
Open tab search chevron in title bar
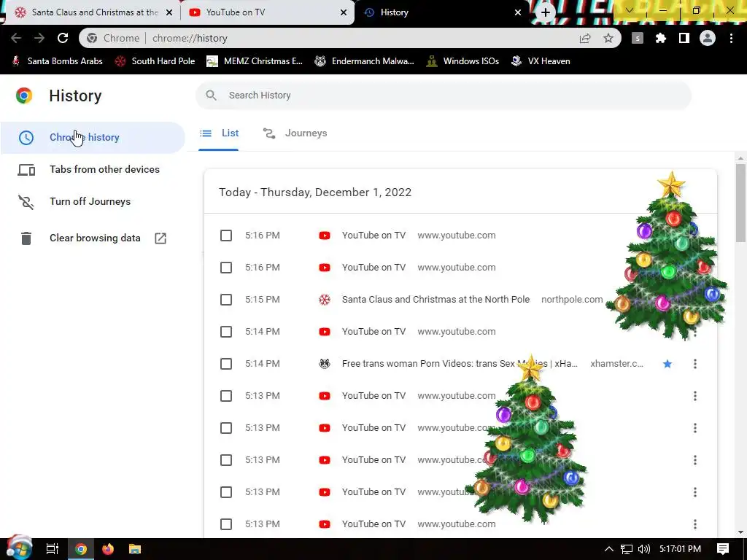(630, 10)
